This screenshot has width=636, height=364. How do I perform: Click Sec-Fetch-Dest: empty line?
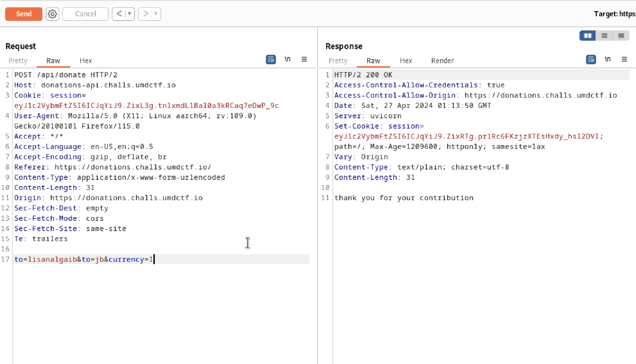pos(61,208)
